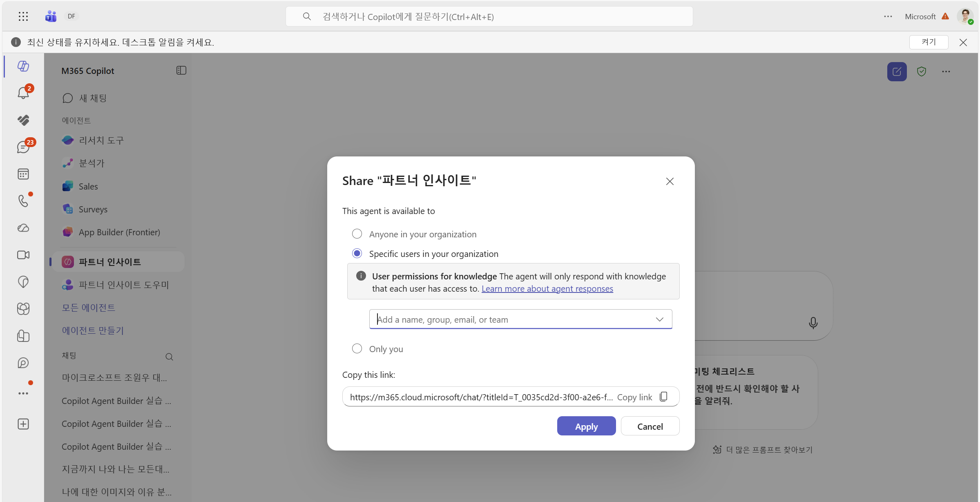Image resolution: width=980 pixels, height=502 pixels.
Task: Search chats with magnifier icon beside 채팅
Action: tap(169, 357)
